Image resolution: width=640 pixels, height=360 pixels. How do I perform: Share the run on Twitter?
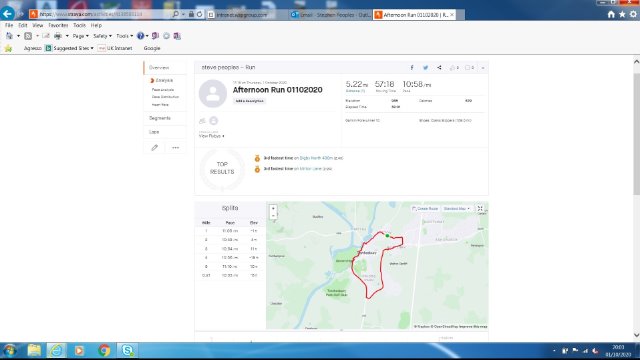(425, 68)
